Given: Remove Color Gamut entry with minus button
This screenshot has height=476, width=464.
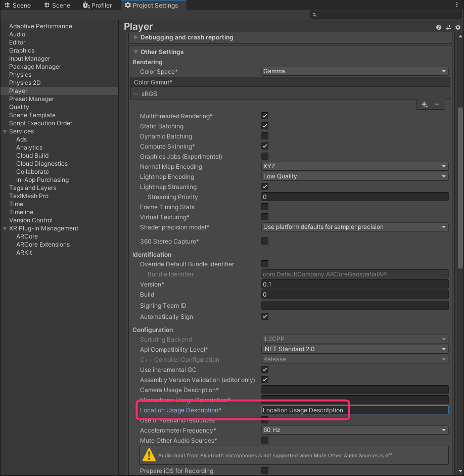Looking at the screenshot, I should point(437,104).
